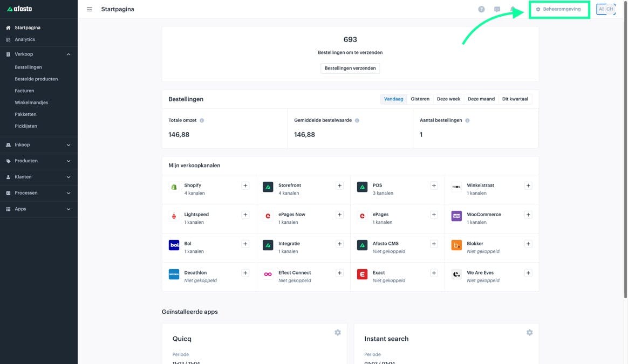Switch to the Gisteren tab
This screenshot has width=628, height=364.
420,99
